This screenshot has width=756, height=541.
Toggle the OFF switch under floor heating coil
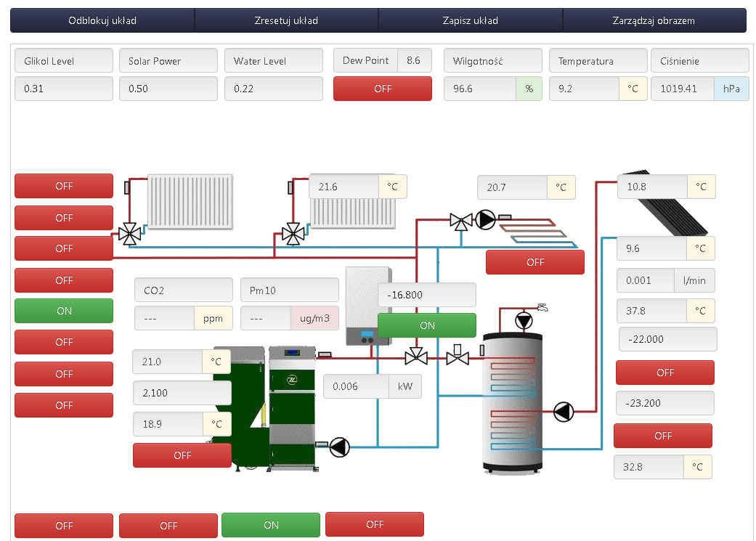[535, 262]
